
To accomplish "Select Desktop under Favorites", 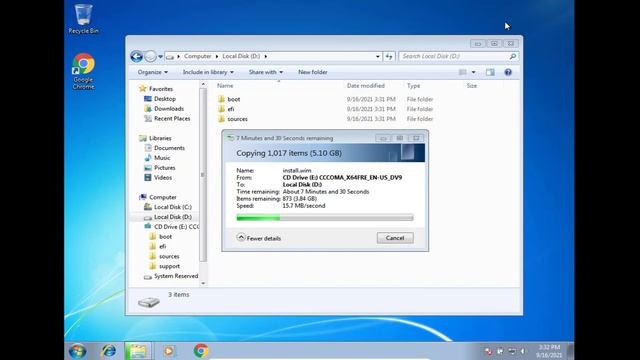I will (160, 99).
